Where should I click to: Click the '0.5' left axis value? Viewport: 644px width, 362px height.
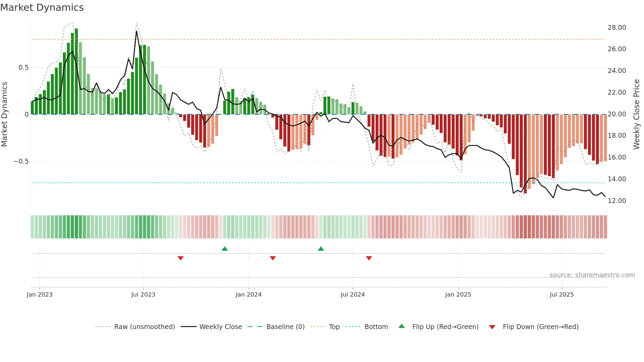(x=24, y=67)
